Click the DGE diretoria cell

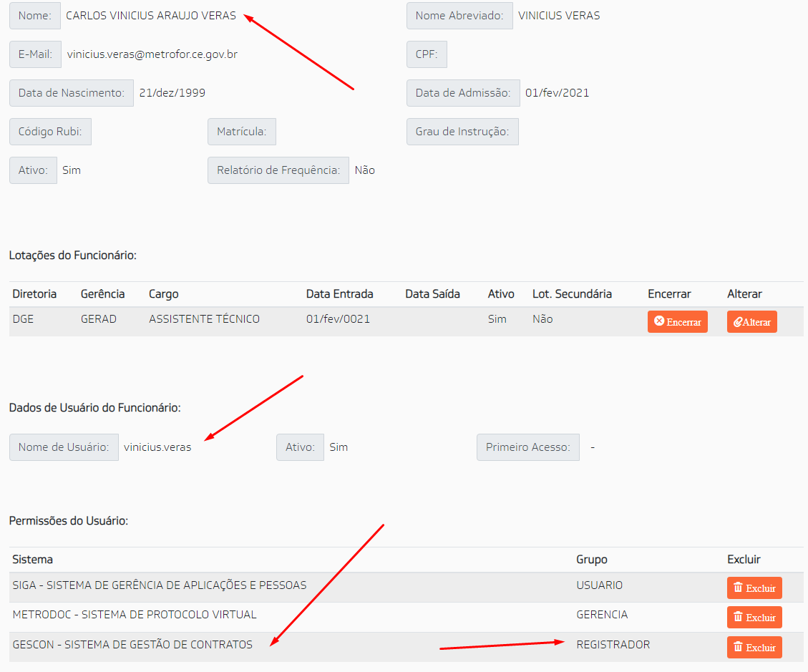pos(23,319)
